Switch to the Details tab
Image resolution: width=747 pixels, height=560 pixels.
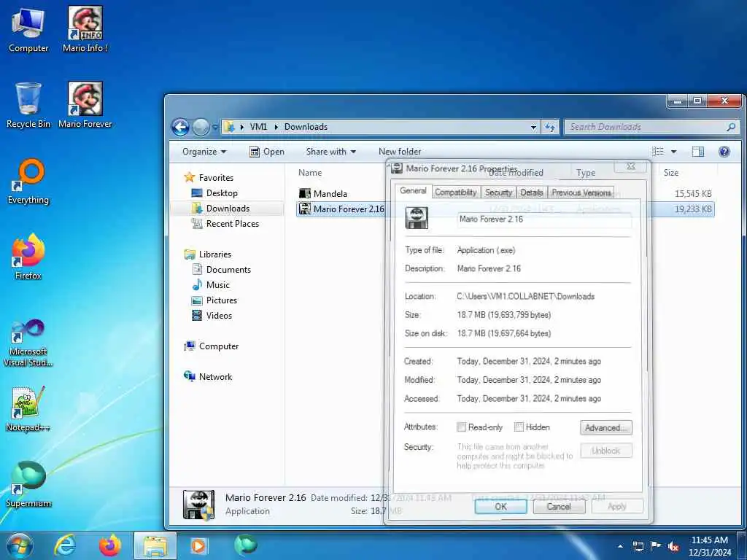pos(532,192)
